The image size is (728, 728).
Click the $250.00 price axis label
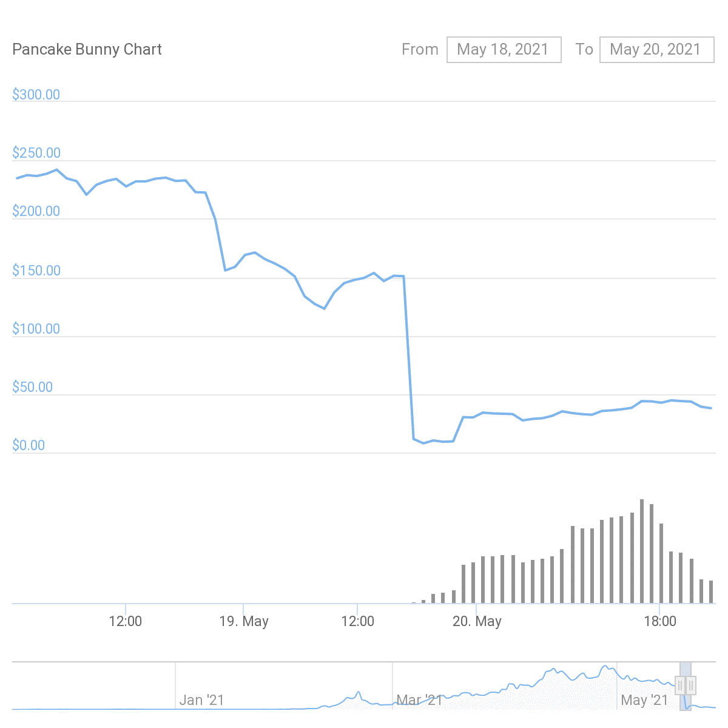(x=36, y=153)
